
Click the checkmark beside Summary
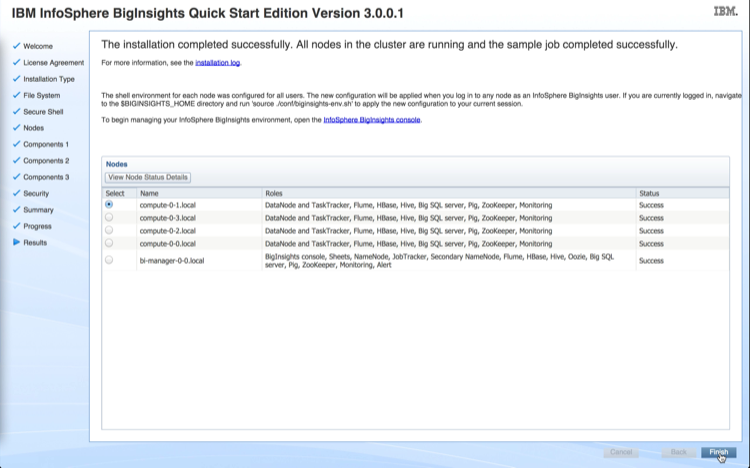[x=17, y=209]
